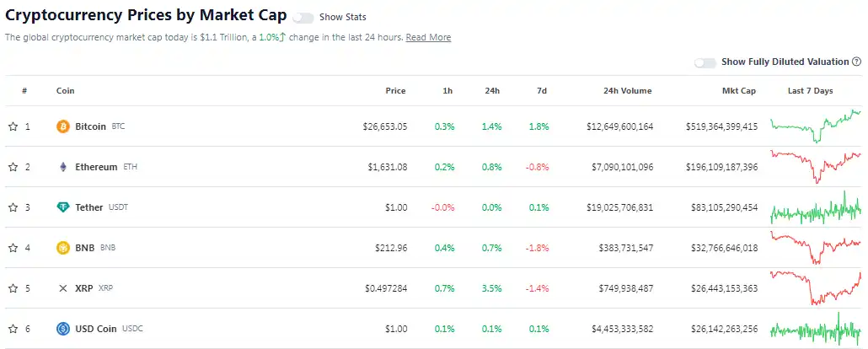Sort coins by Mkt Cap header
Image resolution: width=868 pixels, height=349 pixels.
739,91
